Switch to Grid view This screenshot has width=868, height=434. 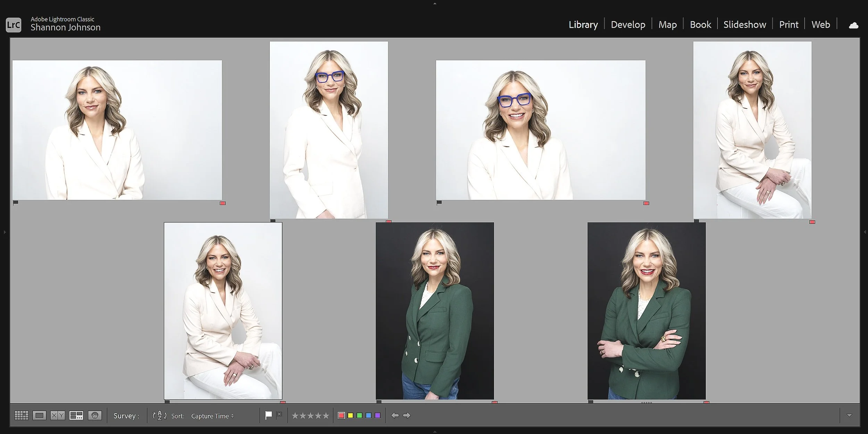pyautogui.click(x=21, y=415)
